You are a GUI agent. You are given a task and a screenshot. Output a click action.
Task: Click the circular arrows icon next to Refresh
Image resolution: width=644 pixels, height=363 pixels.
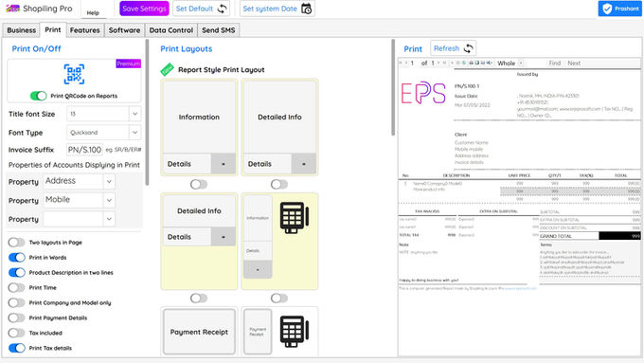click(468, 48)
